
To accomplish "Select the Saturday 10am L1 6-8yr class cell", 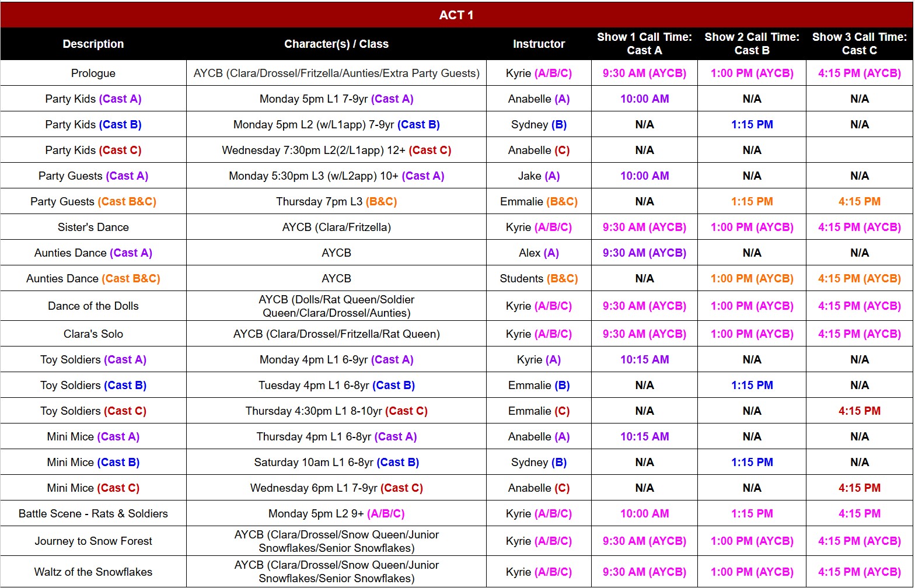I will 336,462.
